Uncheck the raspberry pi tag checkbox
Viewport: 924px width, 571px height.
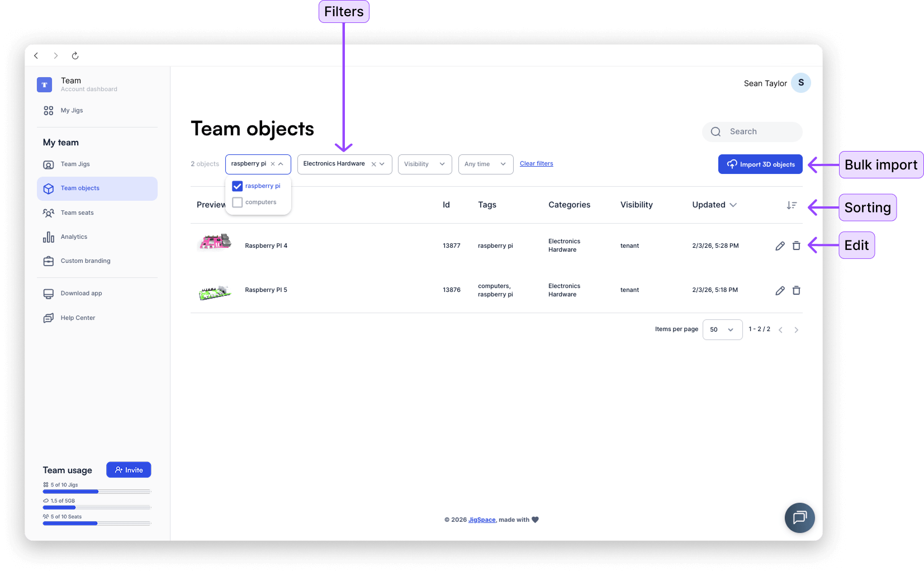[x=237, y=186]
